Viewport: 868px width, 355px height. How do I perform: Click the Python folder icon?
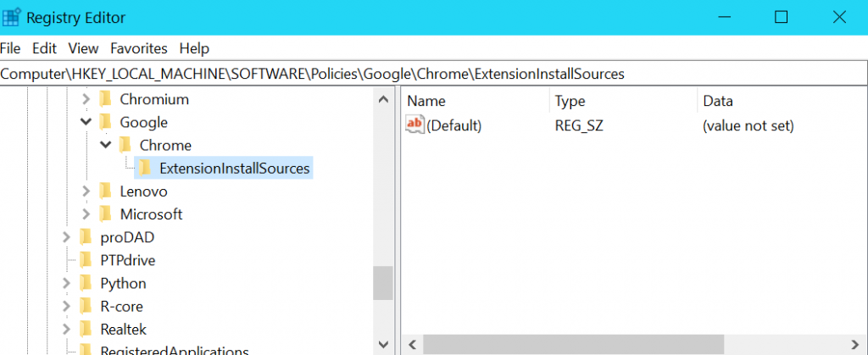coord(86,283)
